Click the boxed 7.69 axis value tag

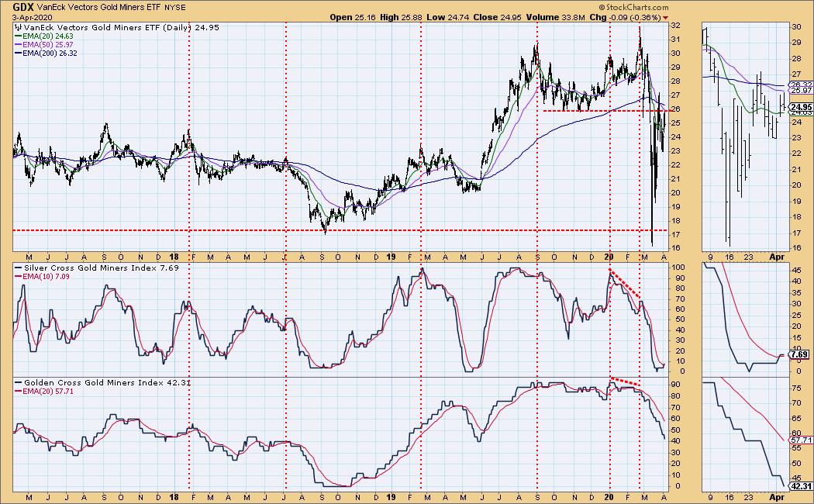(x=799, y=355)
